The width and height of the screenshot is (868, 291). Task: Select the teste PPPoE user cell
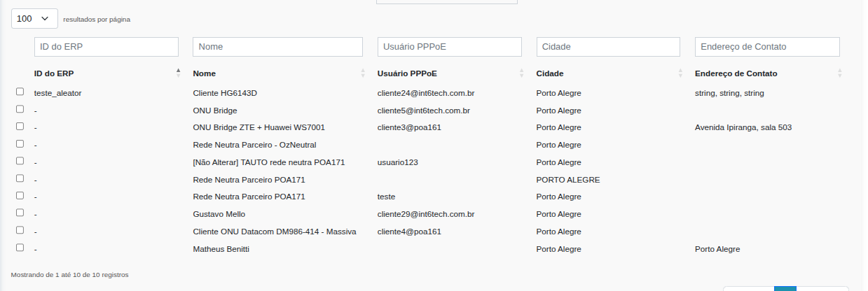tap(387, 197)
